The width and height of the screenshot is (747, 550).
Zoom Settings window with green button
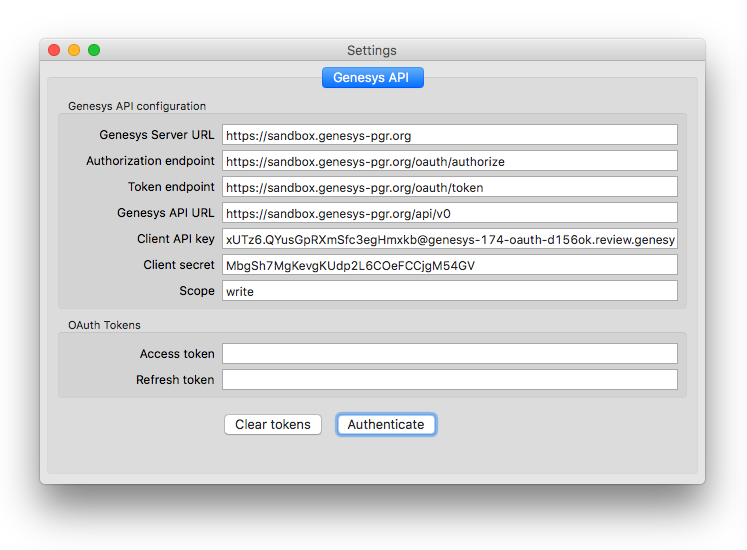coord(94,50)
